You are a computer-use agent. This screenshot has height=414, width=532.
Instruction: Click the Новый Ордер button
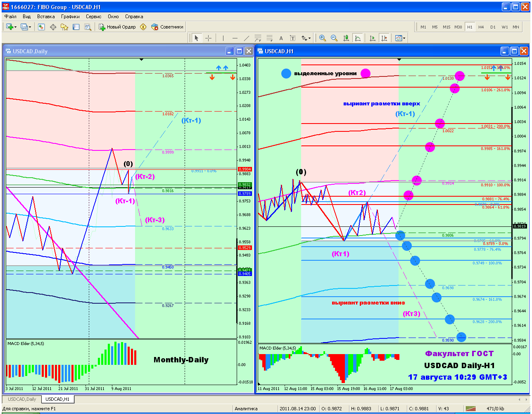click(117, 27)
